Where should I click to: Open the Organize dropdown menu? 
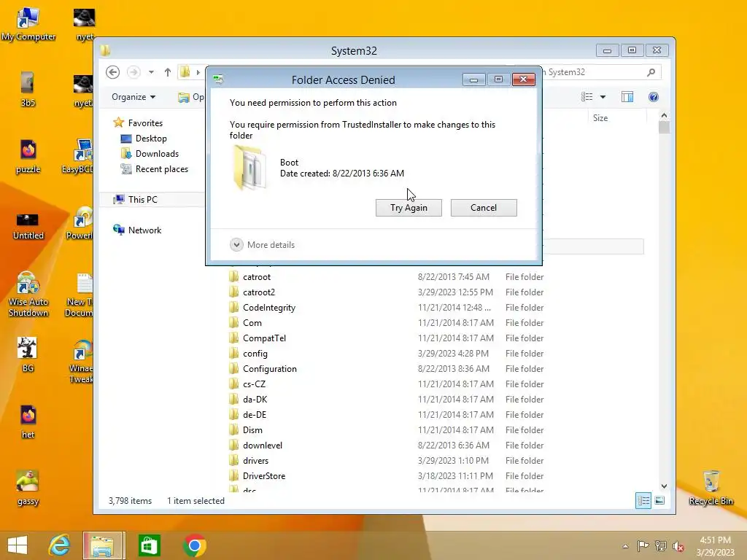(133, 97)
